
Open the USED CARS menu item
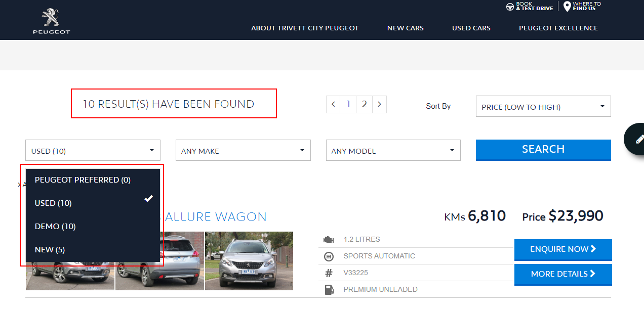[x=471, y=28]
